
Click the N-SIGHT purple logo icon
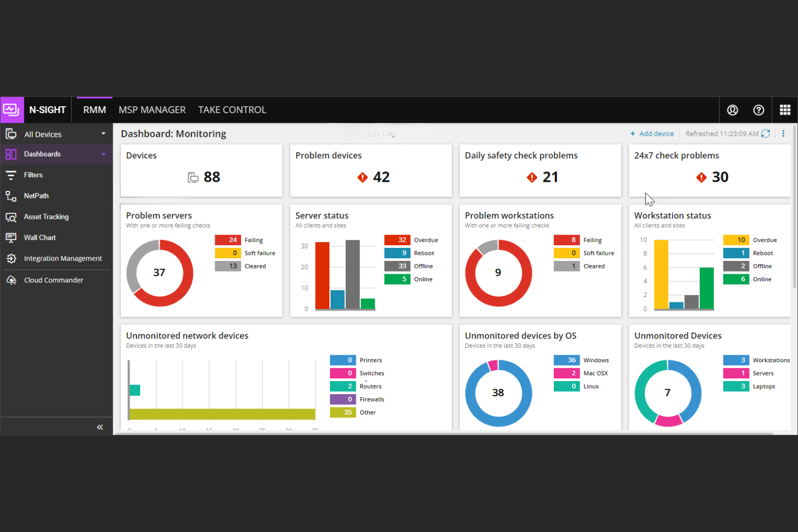coord(11,110)
